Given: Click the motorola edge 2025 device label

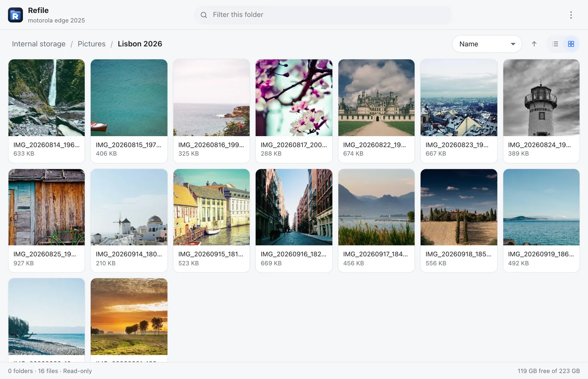Looking at the screenshot, I should coord(56,21).
